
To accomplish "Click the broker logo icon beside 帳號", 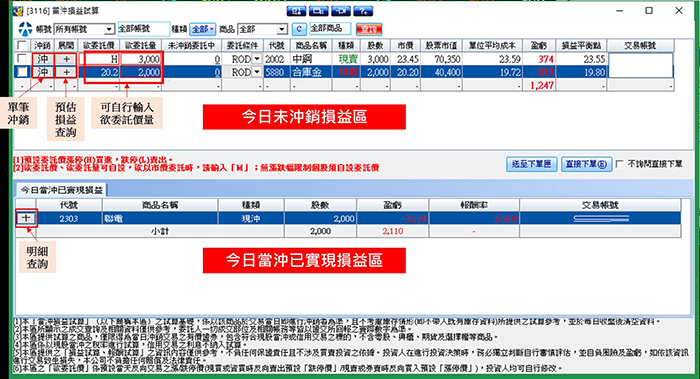I will 25,29.
